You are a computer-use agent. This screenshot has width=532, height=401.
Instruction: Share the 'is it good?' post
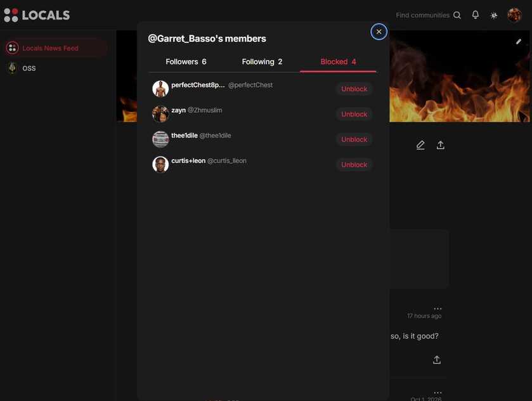437,360
